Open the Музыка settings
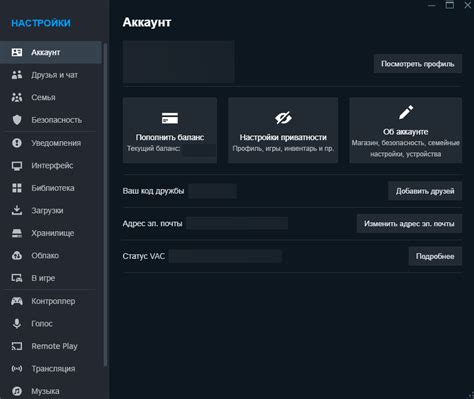 51,391
